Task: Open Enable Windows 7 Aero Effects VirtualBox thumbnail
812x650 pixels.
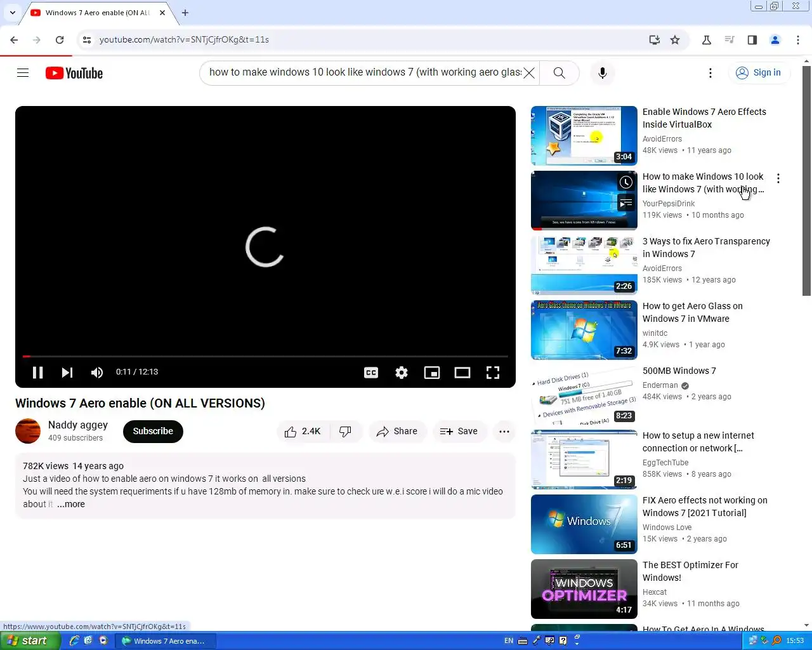Action: point(584,136)
